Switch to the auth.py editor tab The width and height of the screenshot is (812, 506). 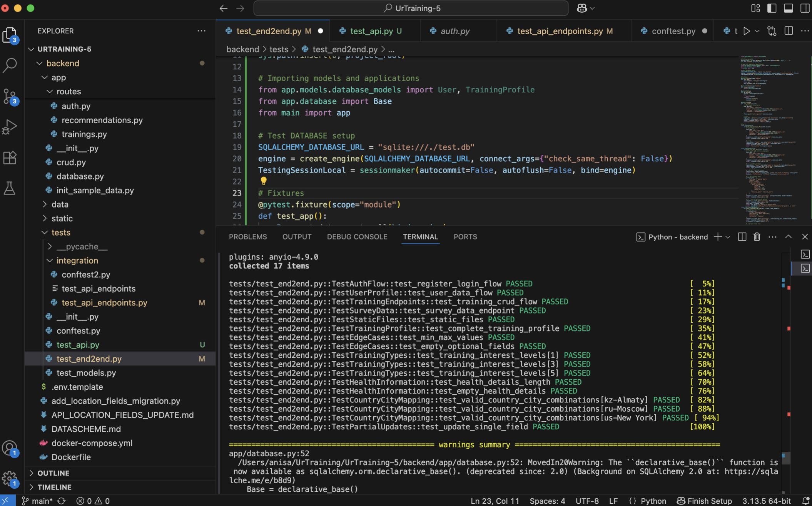455,31
